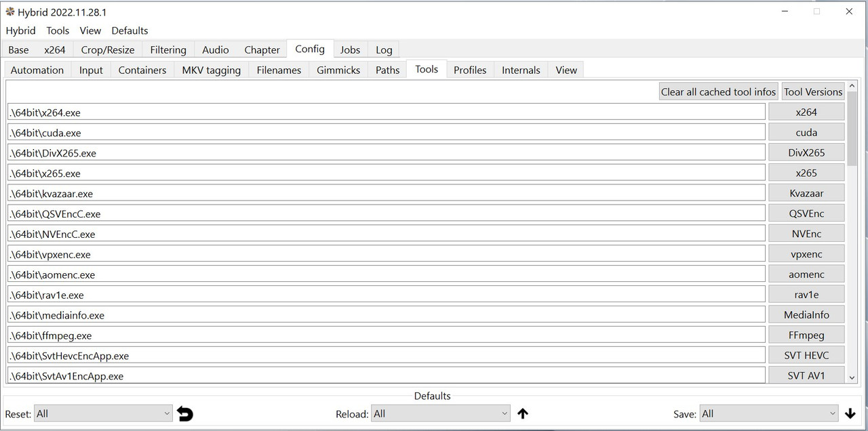Open the Reload dropdown
868x431 pixels.
tap(441, 413)
